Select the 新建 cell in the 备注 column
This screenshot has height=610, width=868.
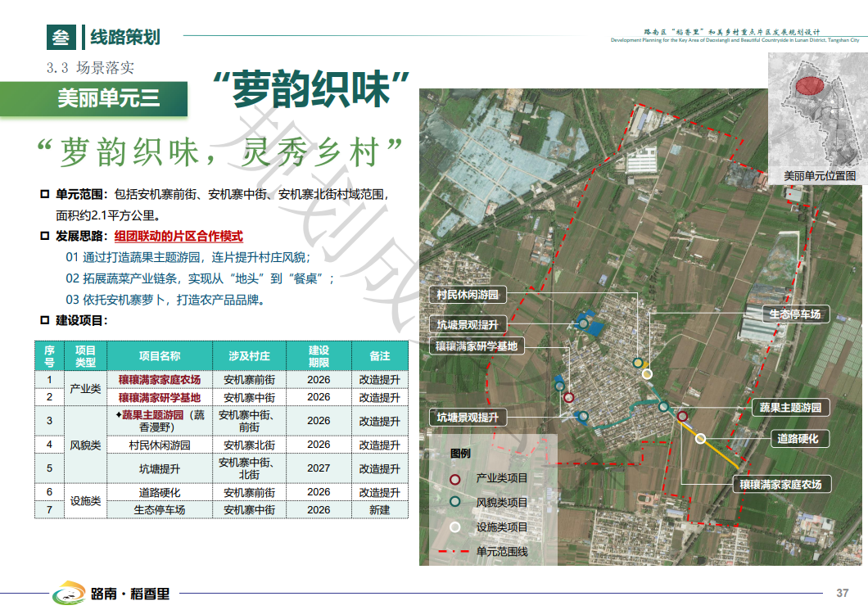(x=379, y=509)
